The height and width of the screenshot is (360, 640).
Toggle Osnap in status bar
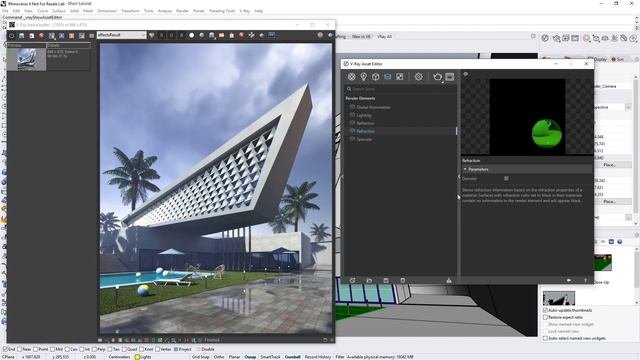250,357
